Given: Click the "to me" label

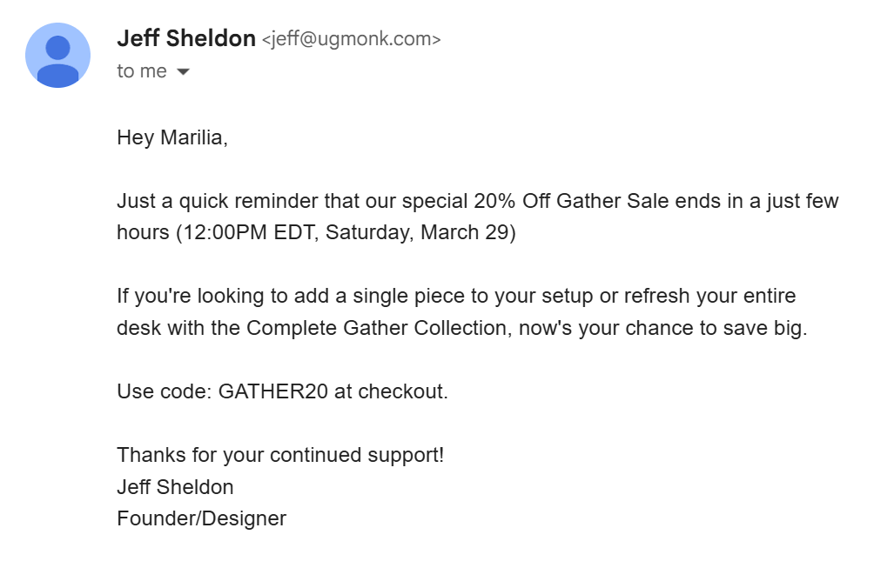Looking at the screenshot, I should tap(139, 71).
